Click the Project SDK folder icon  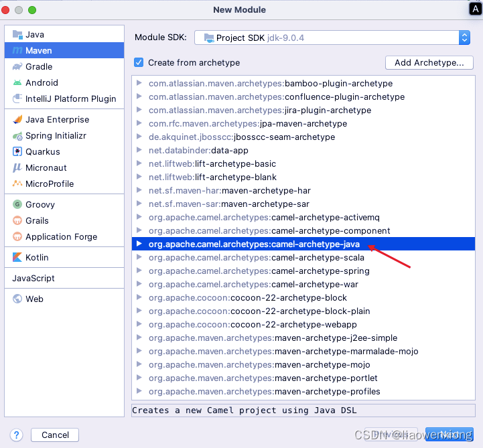[209, 38]
